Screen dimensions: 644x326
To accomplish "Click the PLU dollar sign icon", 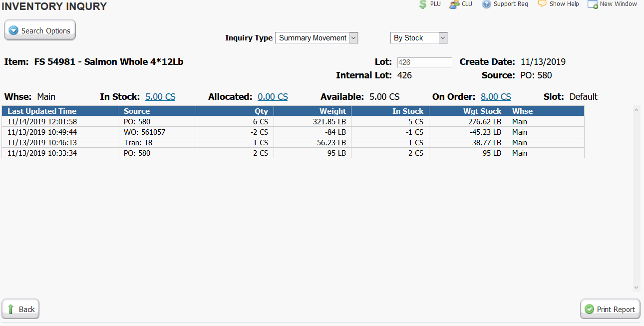I will (423, 4).
